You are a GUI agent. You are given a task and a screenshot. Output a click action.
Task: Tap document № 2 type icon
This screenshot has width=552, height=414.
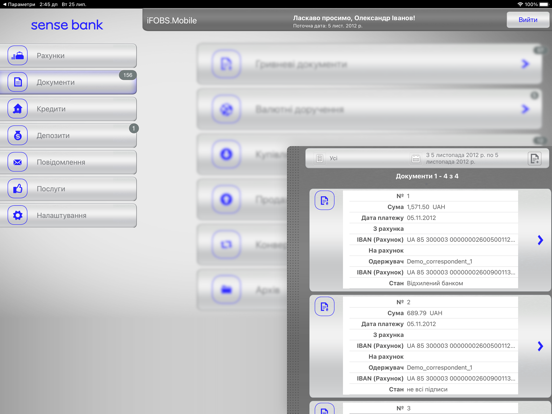click(x=324, y=307)
